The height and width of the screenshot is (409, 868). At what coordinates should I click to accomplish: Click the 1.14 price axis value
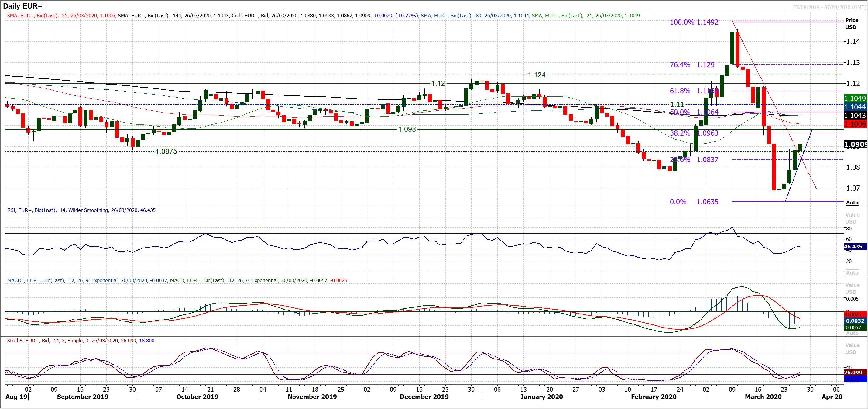tap(853, 42)
